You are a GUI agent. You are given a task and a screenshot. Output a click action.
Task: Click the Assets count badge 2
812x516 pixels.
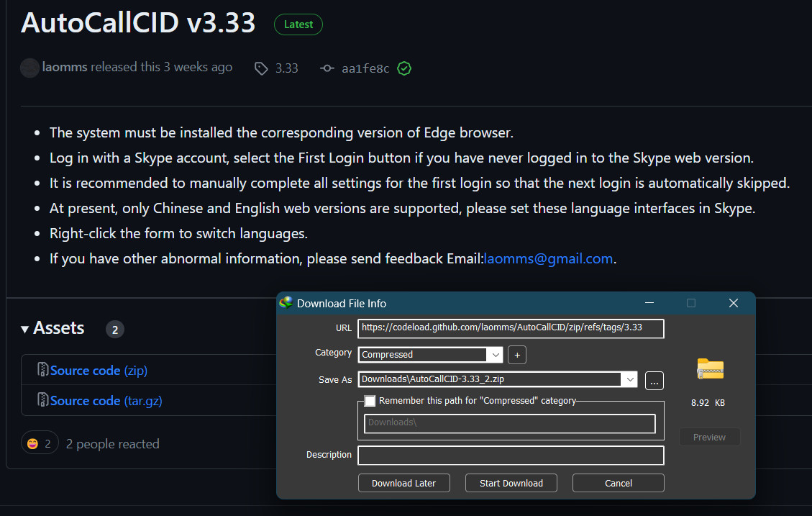(x=115, y=330)
